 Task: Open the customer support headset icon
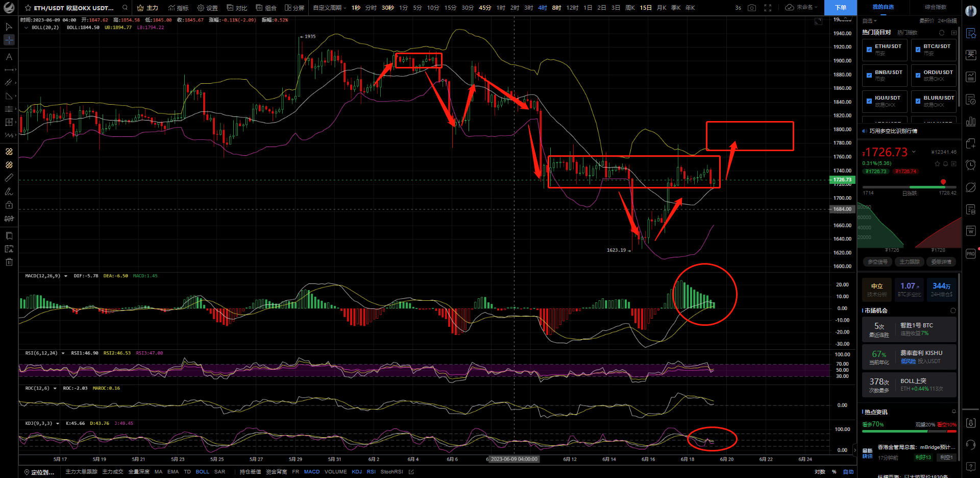coord(971,444)
